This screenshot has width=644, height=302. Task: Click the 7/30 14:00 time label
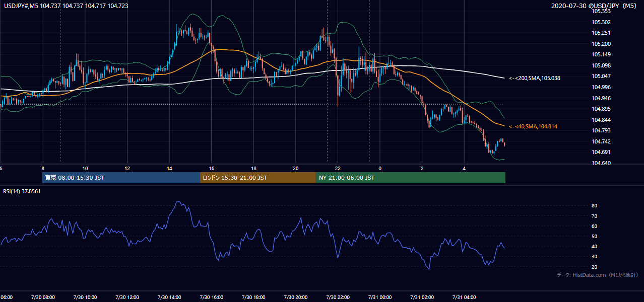point(169,297)
